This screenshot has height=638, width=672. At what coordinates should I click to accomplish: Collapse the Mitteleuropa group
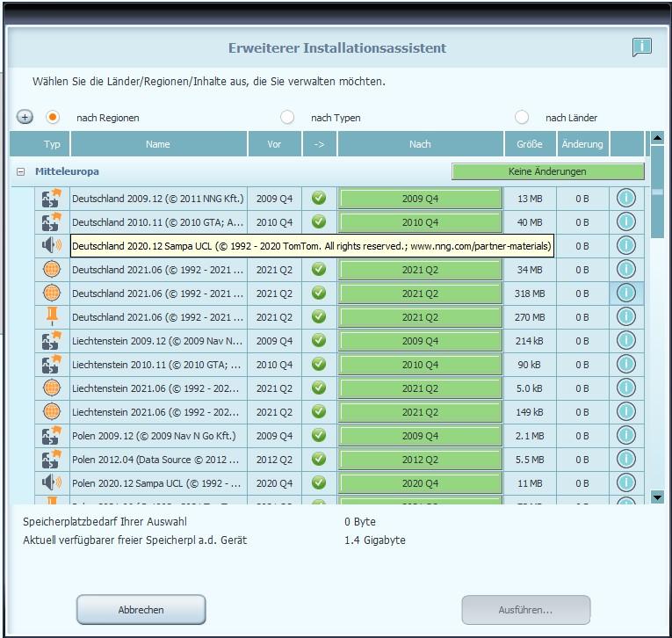(20, 172)
